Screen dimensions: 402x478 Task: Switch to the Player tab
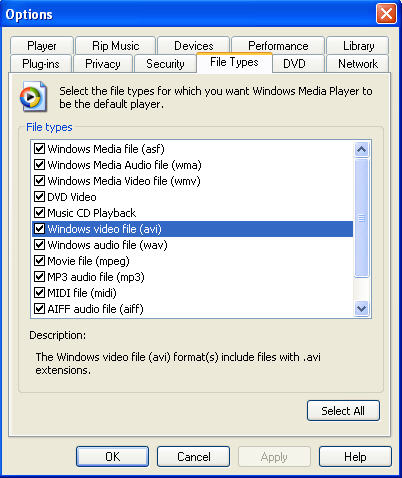tap(42, 46)
